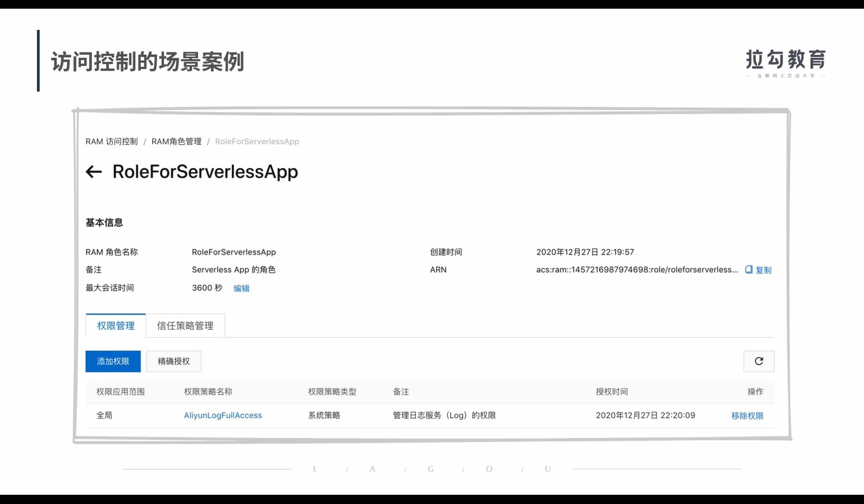Switch to the 权限管理 tab
The height and width of the screenshot is (504, 864).
click(x=116, y=326)
